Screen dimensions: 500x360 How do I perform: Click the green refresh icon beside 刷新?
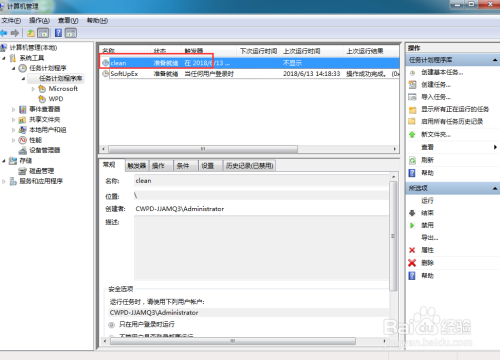tap(412, 160)
